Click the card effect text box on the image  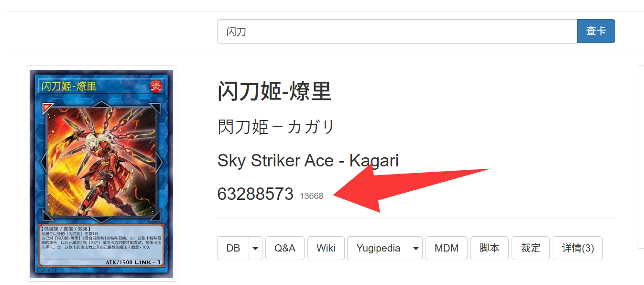[100, 241]
